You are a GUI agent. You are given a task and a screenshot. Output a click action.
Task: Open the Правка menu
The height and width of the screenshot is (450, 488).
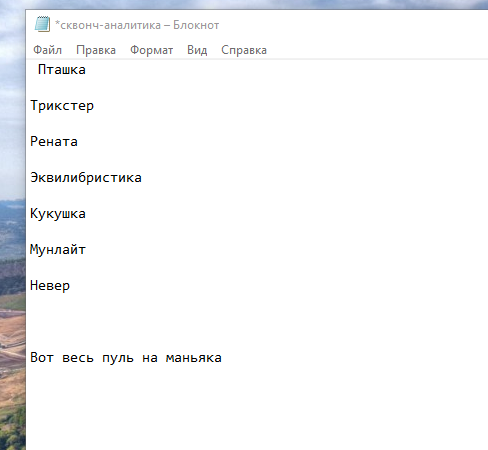click(x=96, y=50)
